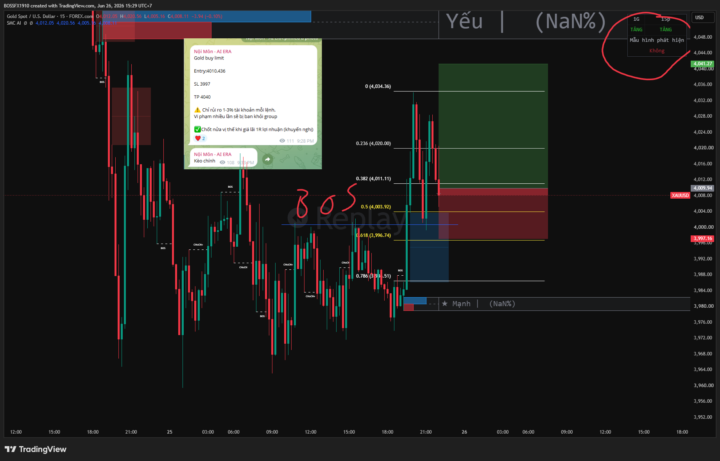Click the red stop-loss zone of long position
This screenshot has height=461, width=720.
pyautogui.click(x=493, y=214)
